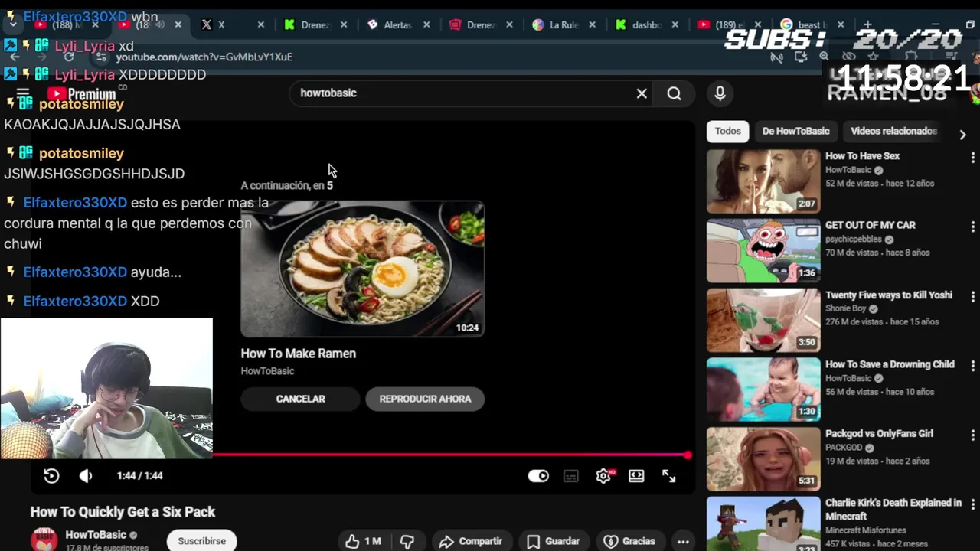Image resolution: width=980 pixels, height=551 pixels.
Task: Subscribe with the Suscribirse button
Action: (201, 541)
